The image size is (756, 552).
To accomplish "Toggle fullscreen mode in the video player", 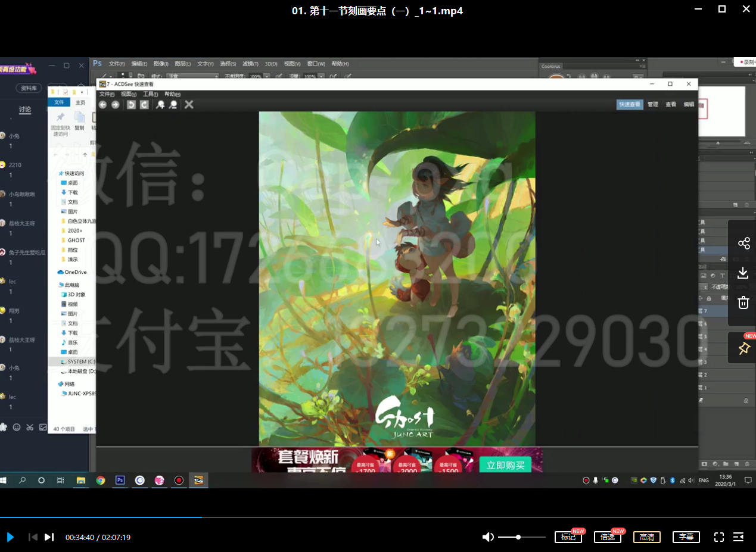I will coord(718,537).
